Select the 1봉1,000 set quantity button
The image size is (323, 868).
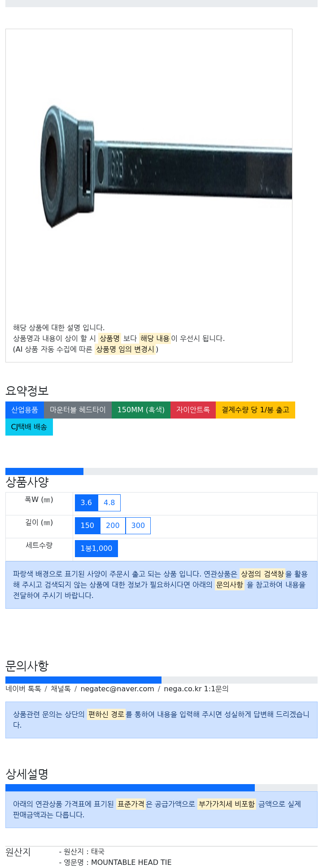coord(96,549)
